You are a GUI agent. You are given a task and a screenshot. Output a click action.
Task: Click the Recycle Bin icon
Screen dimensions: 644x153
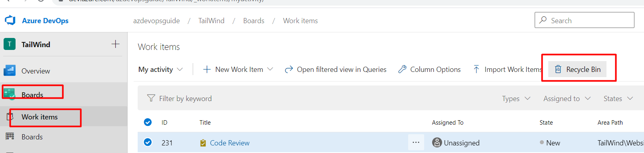point(558,70)
